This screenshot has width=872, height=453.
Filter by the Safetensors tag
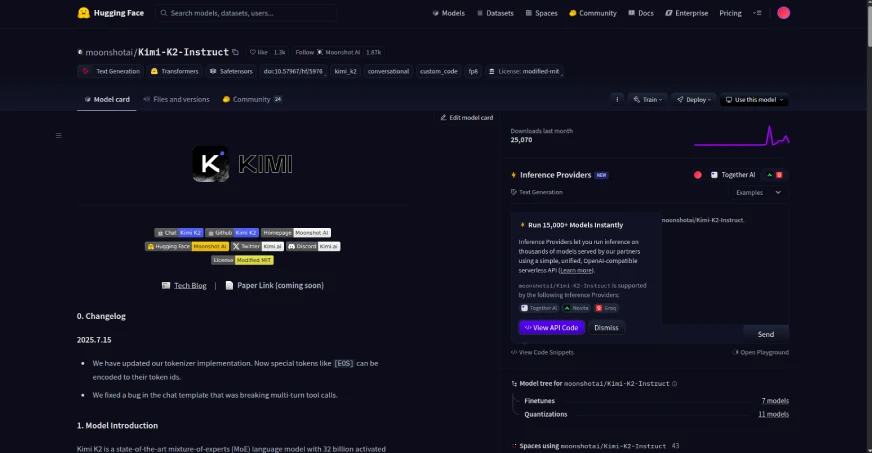[230, 71]
